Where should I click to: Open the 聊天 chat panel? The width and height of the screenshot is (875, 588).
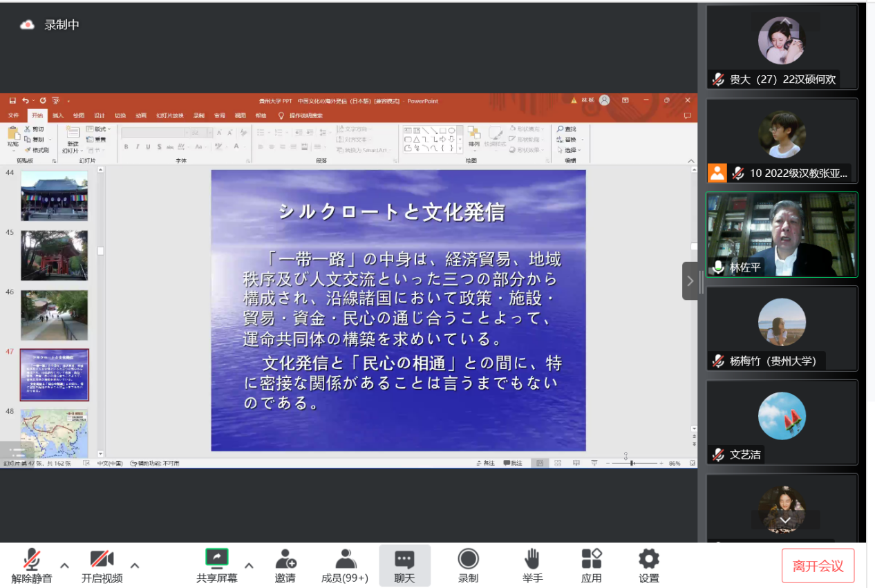pos(404,565)
